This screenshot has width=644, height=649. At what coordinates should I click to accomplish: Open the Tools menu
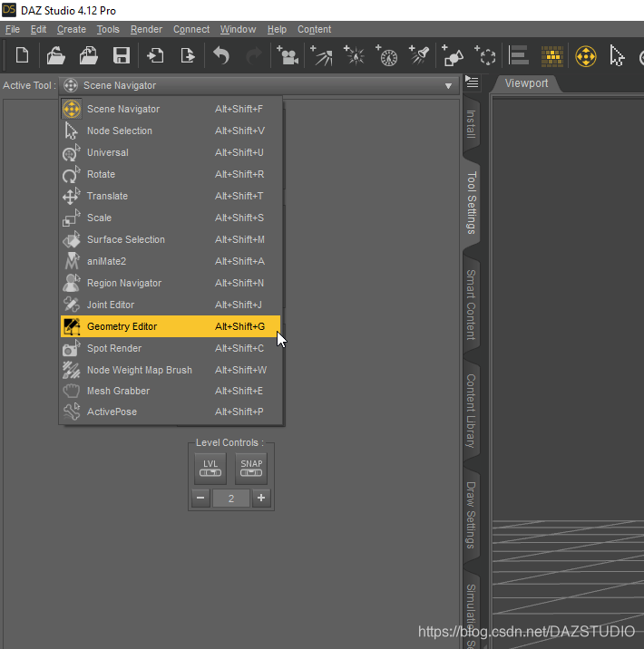pos(108,29)
